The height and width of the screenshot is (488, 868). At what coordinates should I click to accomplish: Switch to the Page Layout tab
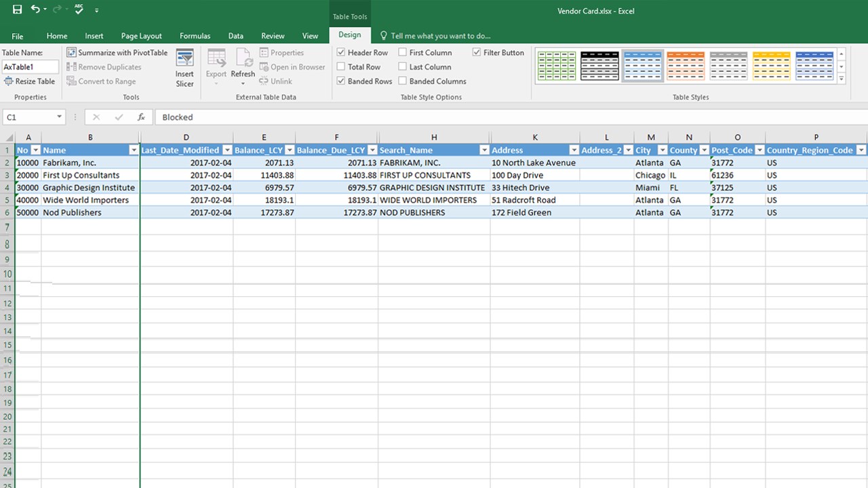[141, 36]
